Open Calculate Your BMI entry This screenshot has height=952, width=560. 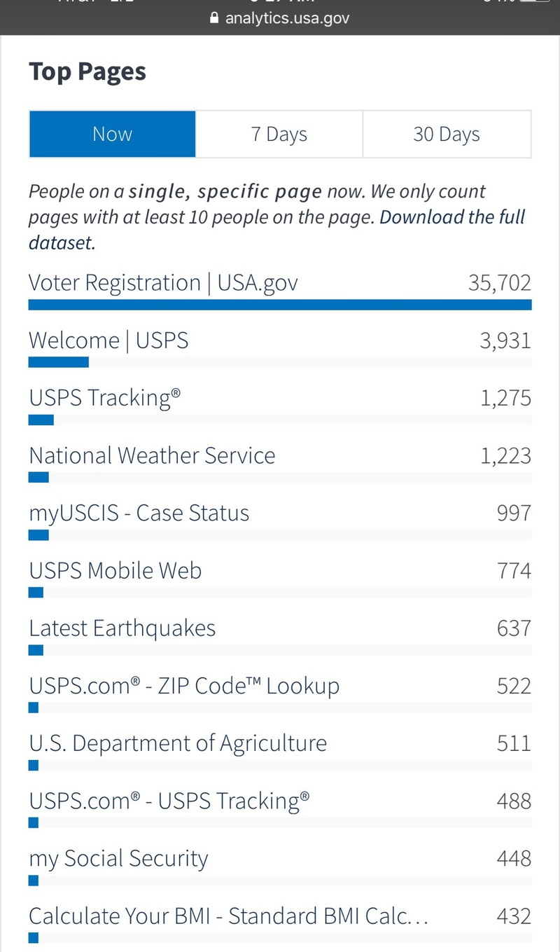[x=228, y=916]
